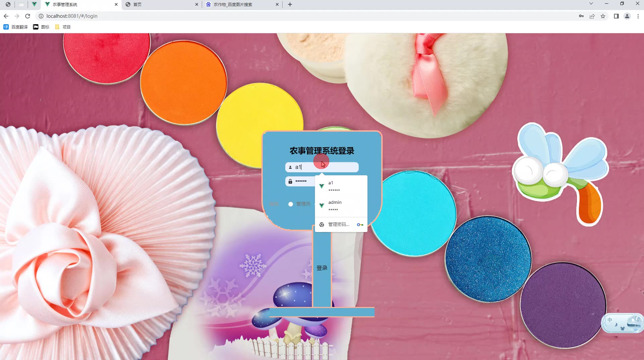This screenshot has height=360, width=644.
Task: Expand the tab search dropdown arrow
Action: pos(591,4)
